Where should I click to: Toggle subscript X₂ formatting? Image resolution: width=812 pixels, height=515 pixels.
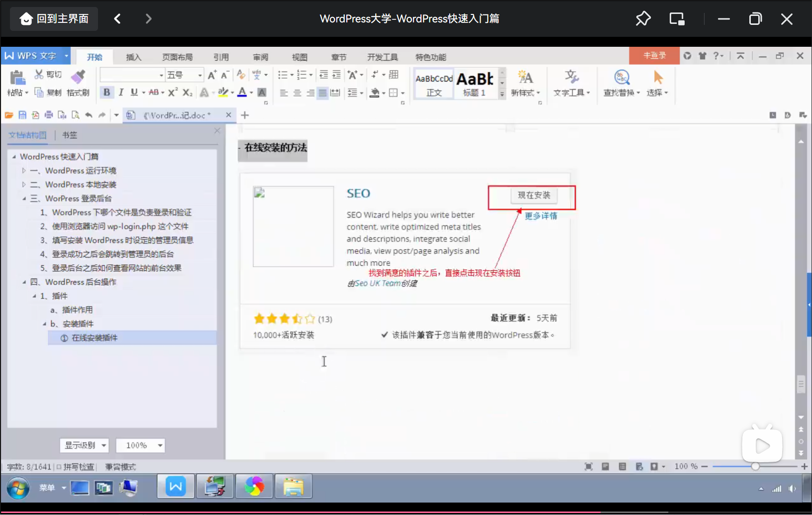pos(187,93)
